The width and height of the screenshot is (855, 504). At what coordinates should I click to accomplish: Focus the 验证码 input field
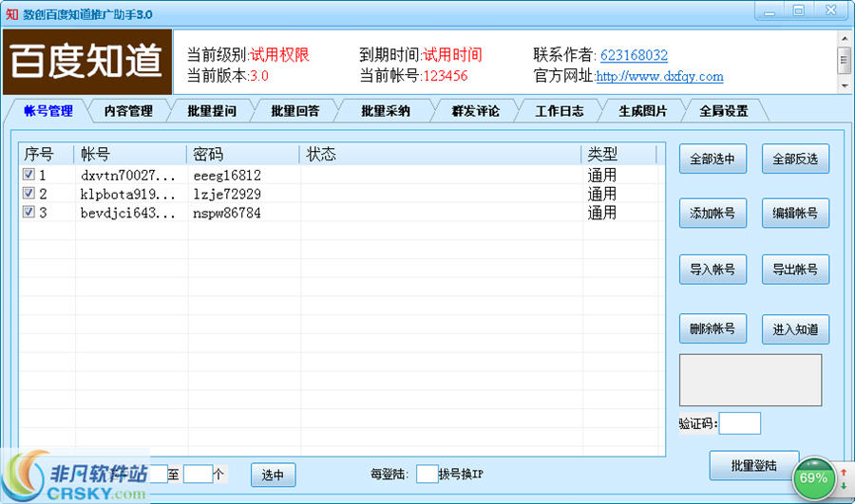click(x=739, y=423)
